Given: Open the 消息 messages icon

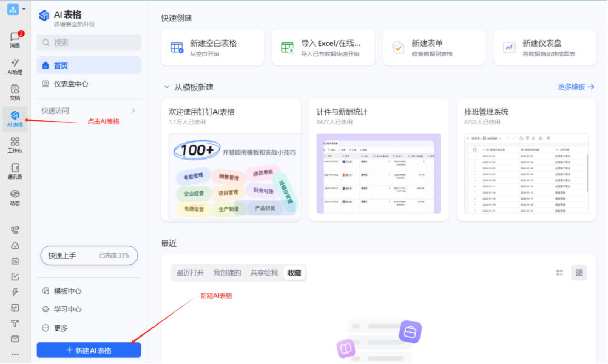Looking at the screenshot, I should pos(15,39).
